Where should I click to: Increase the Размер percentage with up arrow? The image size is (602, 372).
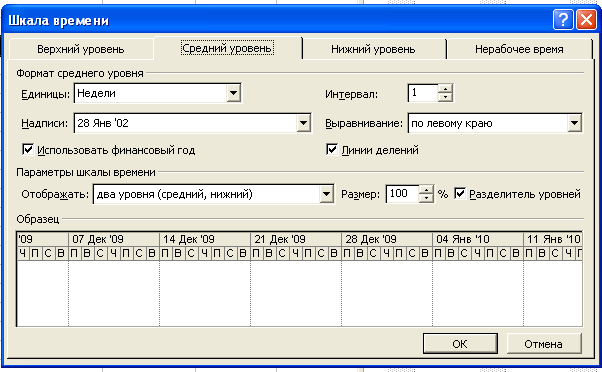click(x=426, y=190)
